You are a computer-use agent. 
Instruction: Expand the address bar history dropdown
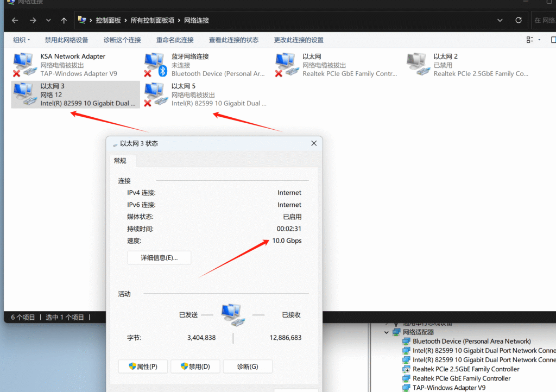pyautogui.click(x=500, y=21)
